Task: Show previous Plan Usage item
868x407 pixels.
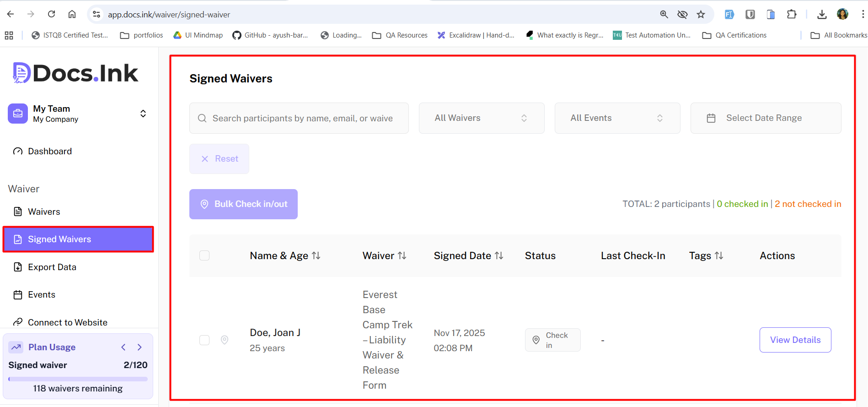Action: [123, 347]
